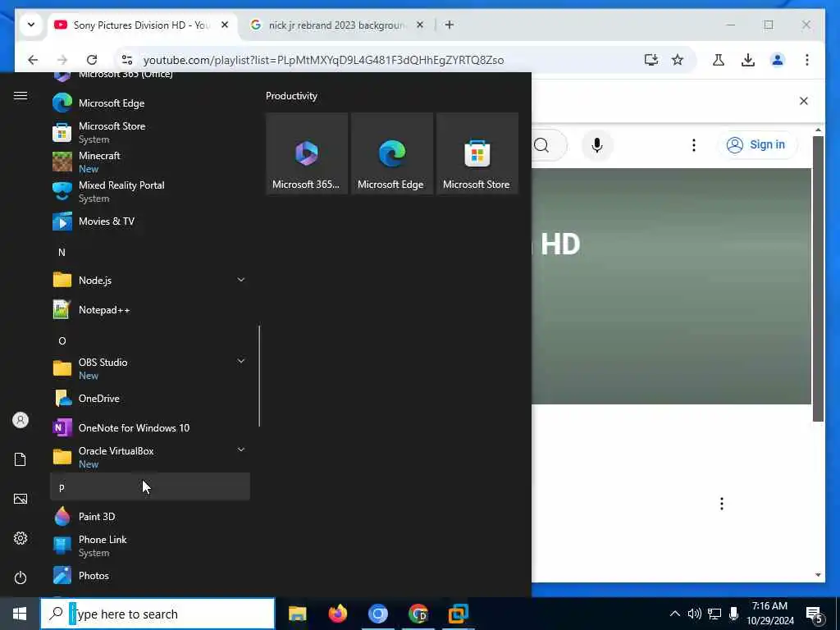
Task: Open the Chrome tab search dropdown
Action: pyautogui.click(x=31, y=25)
